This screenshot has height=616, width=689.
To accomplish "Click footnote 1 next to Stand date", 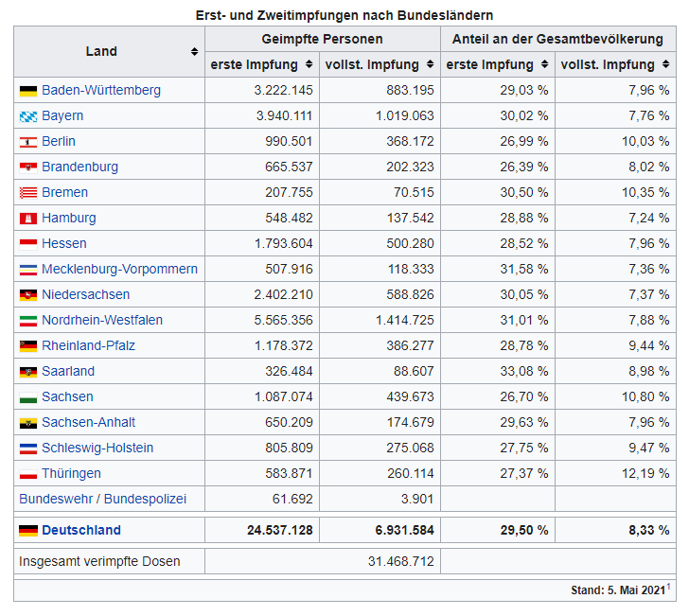I will [x=669, y=587].
